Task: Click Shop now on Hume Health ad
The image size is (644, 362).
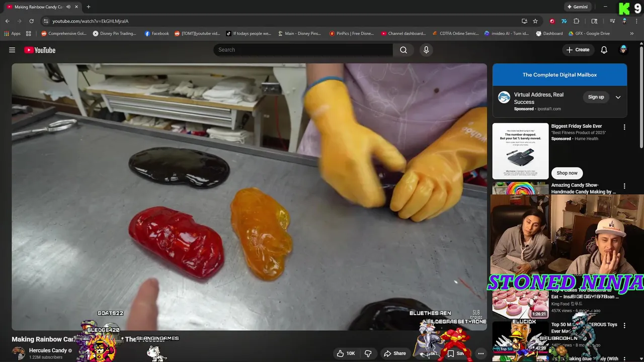Action: pos(567,173)
